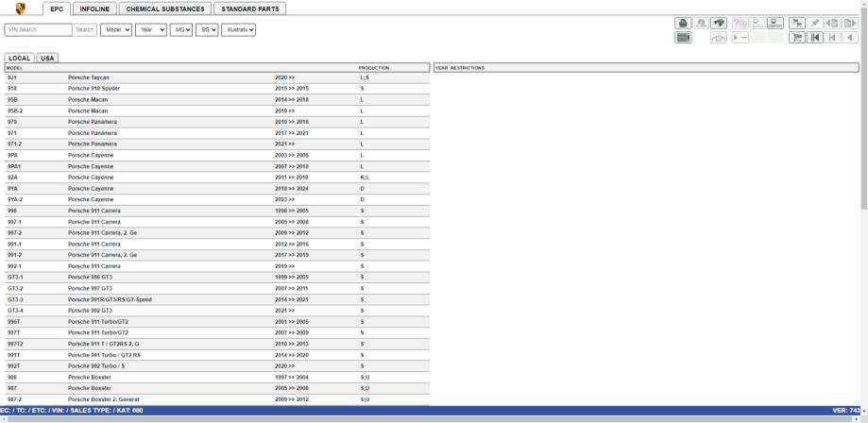868x423 pixels.
Task: Switch to the INFOLINE tab
Action: [94, 8]
